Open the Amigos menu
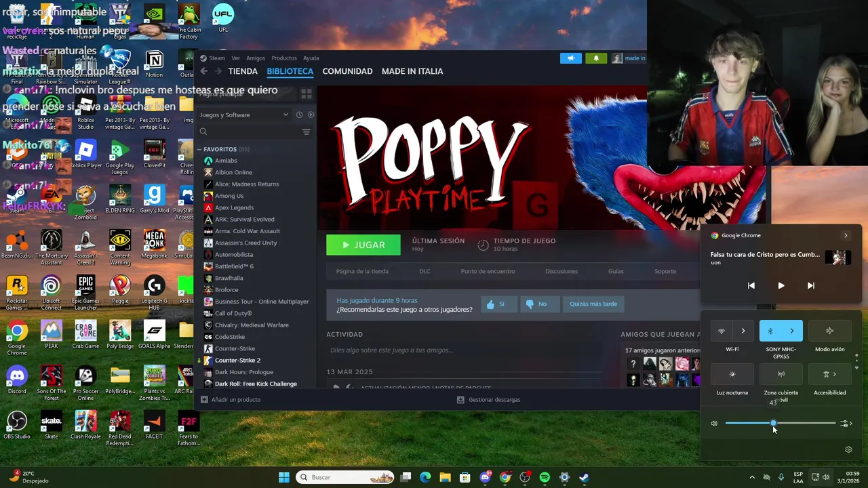Image resolution: width=868 pixels, height=488 pixels. pyautogui.click(x=256, y=58)
